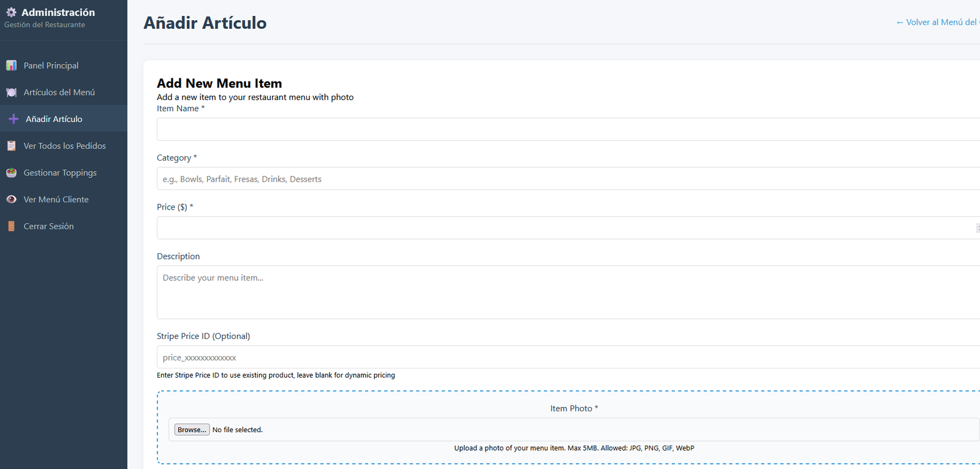The width and height of the screenshot is (980, 469).
Task: Click the "No file selected." text
Action: pyautogui.click(x=238, y=430)
